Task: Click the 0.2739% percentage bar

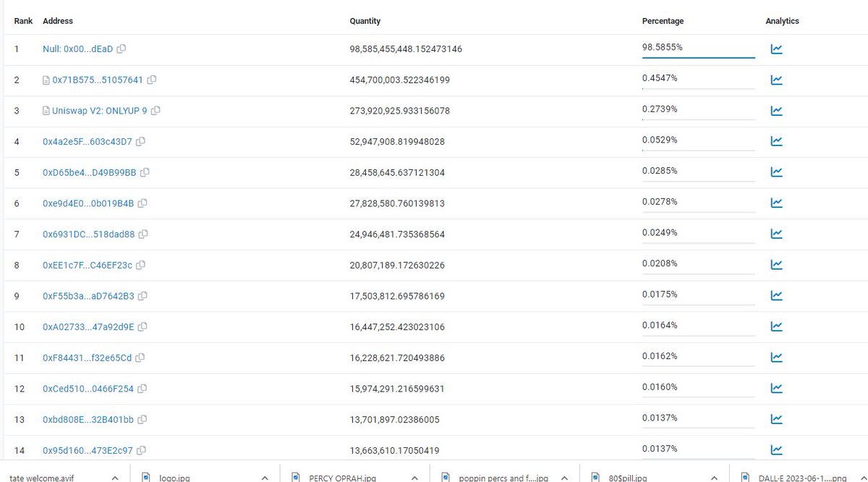Action: (698, 119)
